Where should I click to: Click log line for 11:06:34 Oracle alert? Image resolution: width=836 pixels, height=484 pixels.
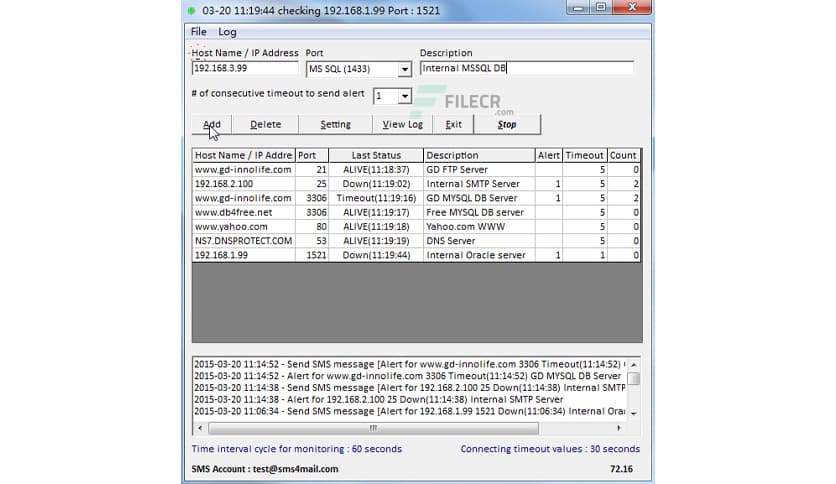pos(409,412)
